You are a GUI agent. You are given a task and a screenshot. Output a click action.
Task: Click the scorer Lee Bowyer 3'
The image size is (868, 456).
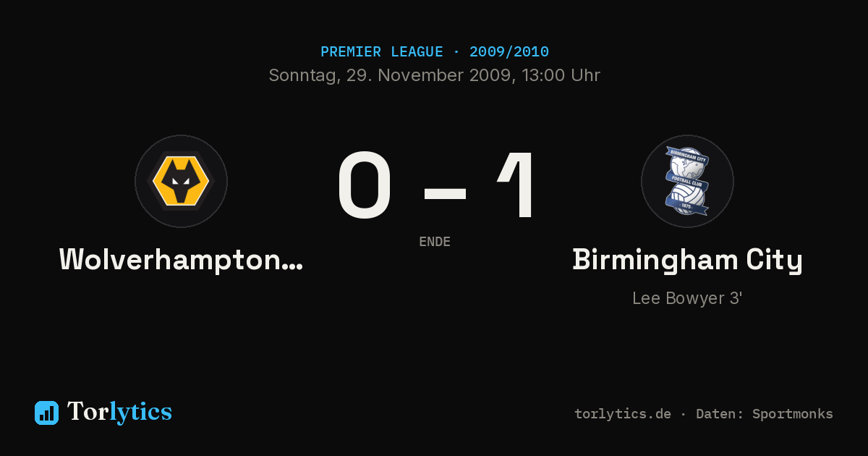click(687, 298)
